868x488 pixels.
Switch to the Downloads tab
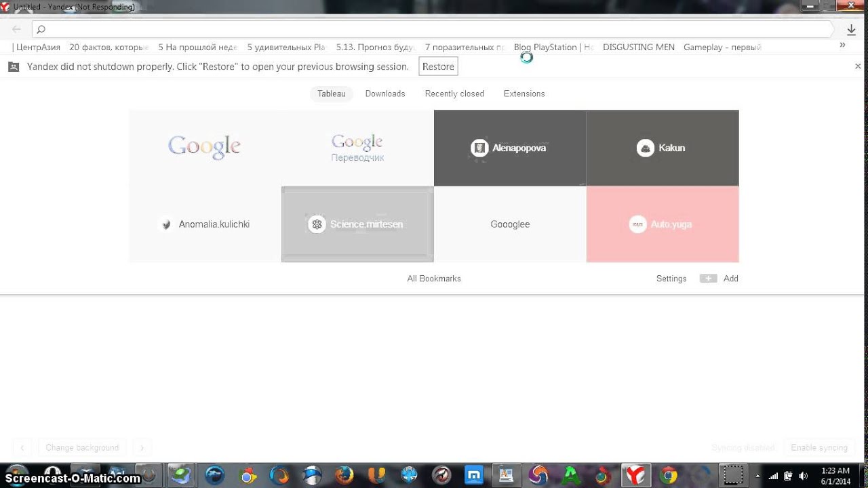(x=385, y=94)
